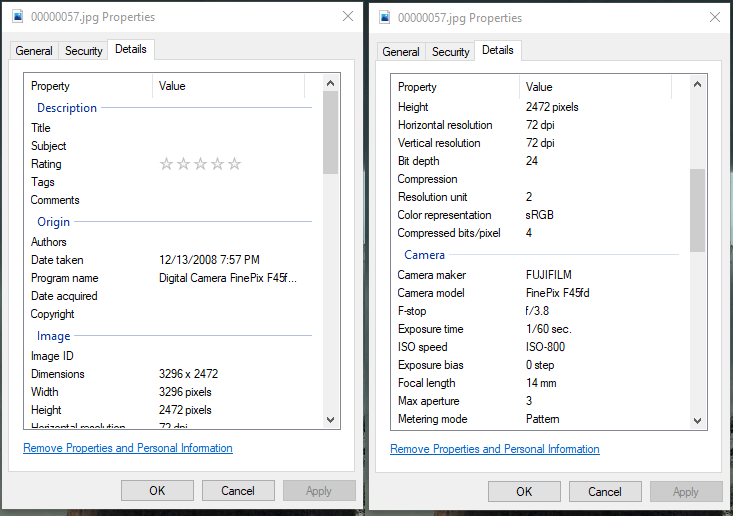This screenshot has width=733, height=516.
Task: Click the Date taken value in the left window
Action: [x=209, y=260]
